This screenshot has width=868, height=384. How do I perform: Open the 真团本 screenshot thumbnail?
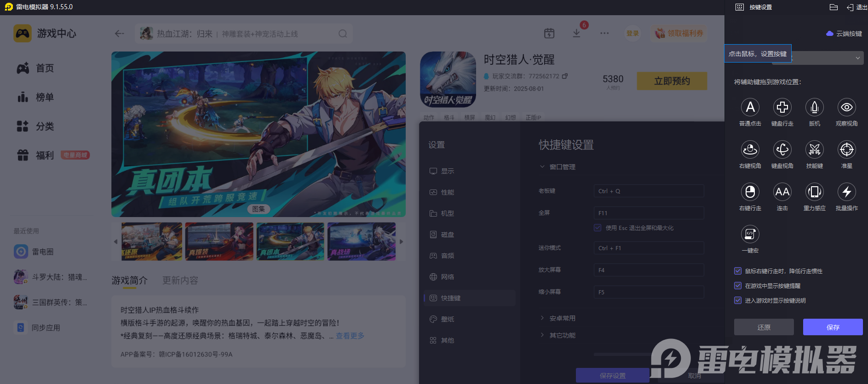point(290,241)
